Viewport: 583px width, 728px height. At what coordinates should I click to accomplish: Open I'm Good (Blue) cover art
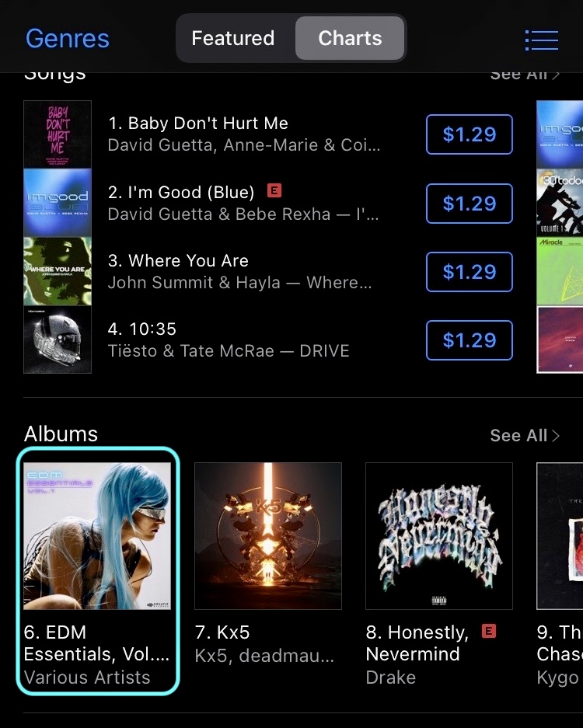[58, 203]
